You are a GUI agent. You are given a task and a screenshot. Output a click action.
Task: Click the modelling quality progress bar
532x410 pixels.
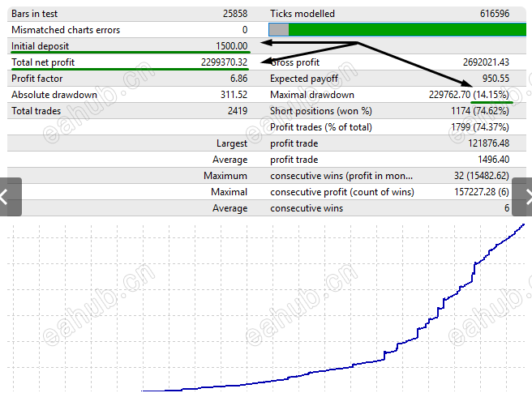pos(397,29)
